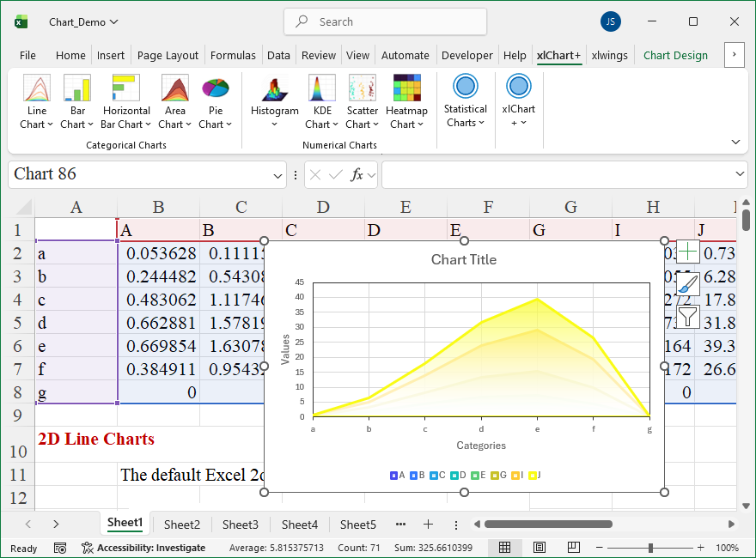Click Accessibility: Investigate in status bar

tap(143, 548)
